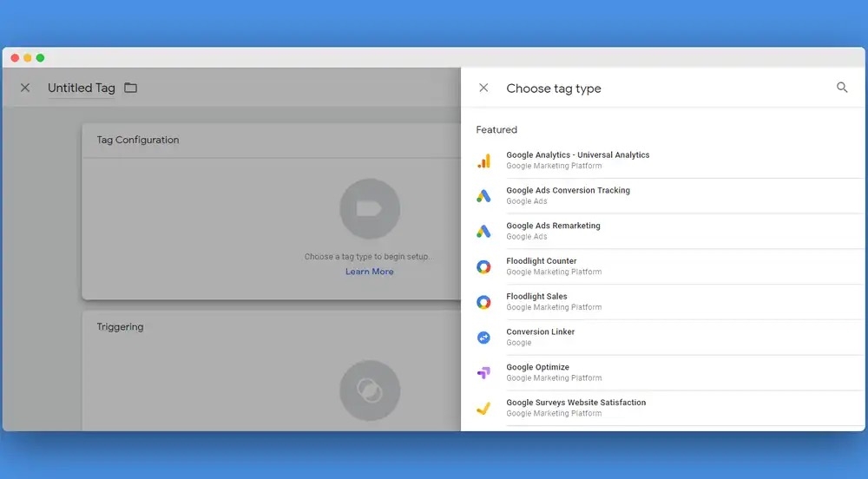The width and height of the screenshot is (868, 479).
Task: Close the Untitled Tag editor
Action: (x=25, y=88)
